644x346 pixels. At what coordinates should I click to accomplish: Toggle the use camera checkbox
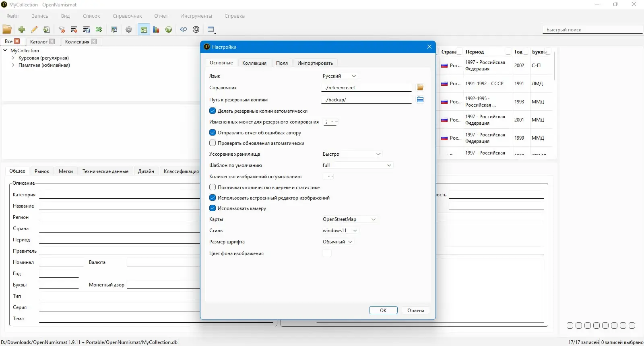(213, 208)
